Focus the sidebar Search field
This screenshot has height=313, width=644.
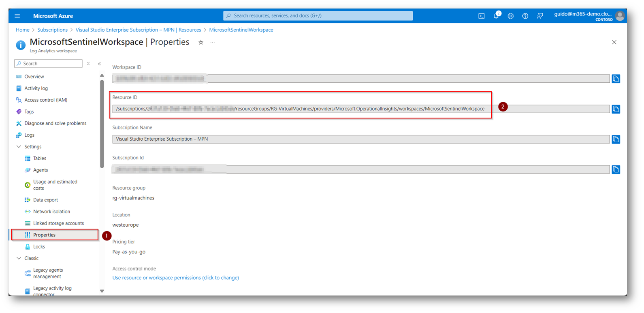pos(48,64)
